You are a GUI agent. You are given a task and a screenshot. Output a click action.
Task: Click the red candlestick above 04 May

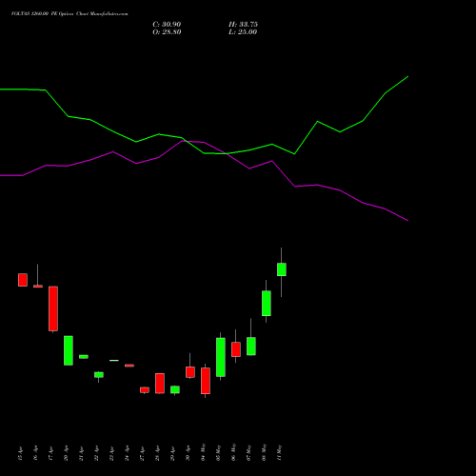[x=206, y=381]
